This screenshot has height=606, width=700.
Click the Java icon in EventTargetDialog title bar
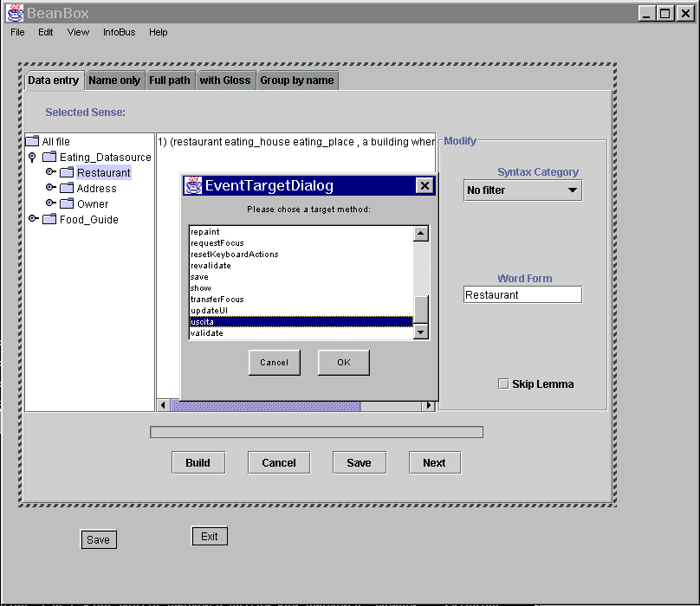[193, 185]
